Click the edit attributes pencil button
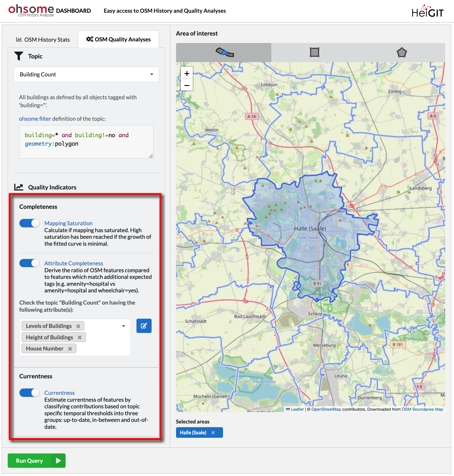454x476 pixels. tap(144, 326)
